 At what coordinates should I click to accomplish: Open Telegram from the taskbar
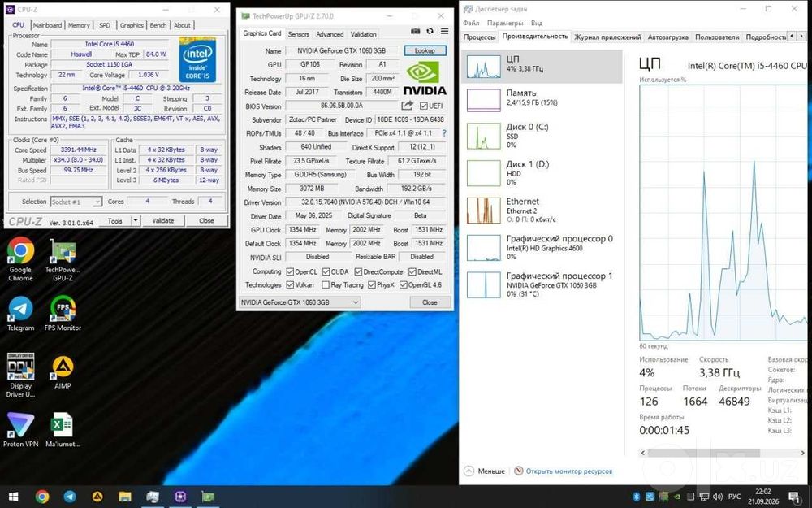click(x=70, y=497)
